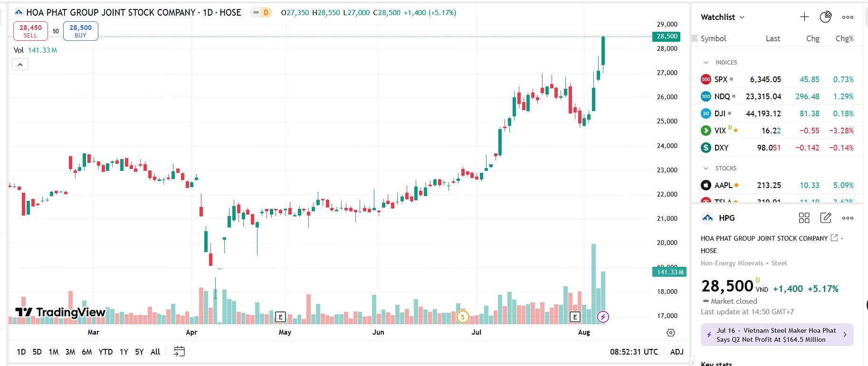The height and width of the screenshot is (366, 868).
Task: Click the spread value 50 between Sell and Buy
Action: coord(56,31)
